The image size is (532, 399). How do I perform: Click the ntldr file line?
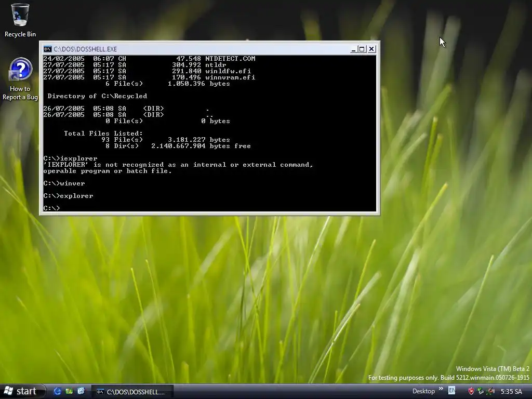tap(135, 65)
